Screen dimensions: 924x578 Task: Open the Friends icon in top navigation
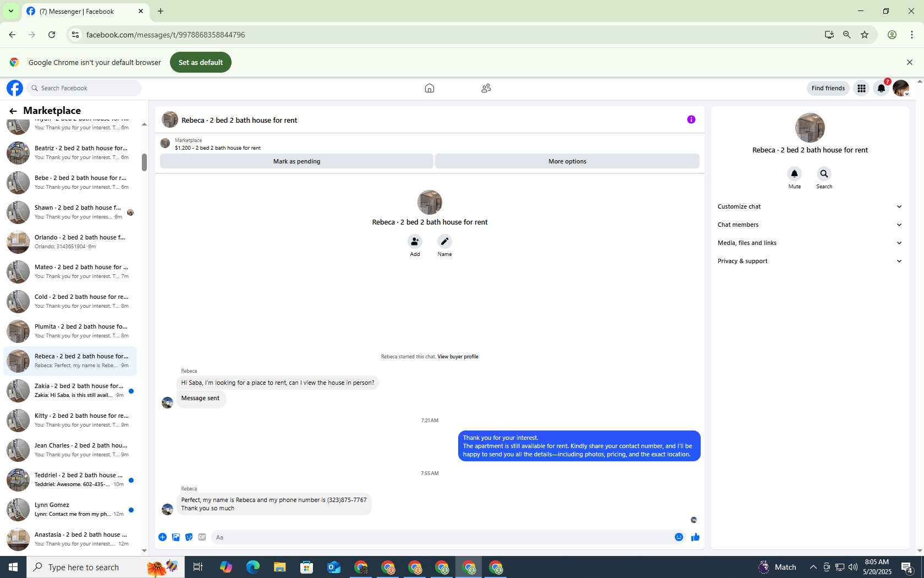(x=486, y=88)
